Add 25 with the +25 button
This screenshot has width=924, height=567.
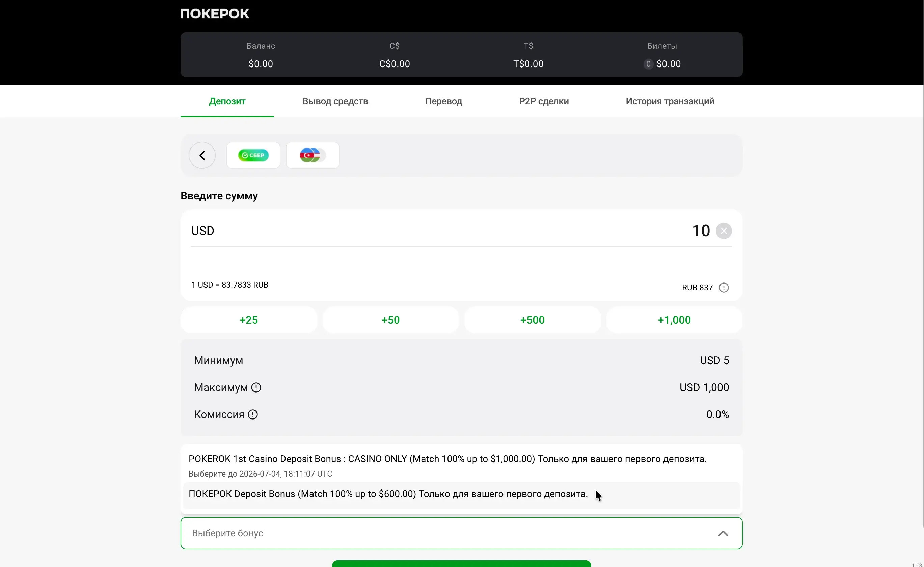[249, 320]
